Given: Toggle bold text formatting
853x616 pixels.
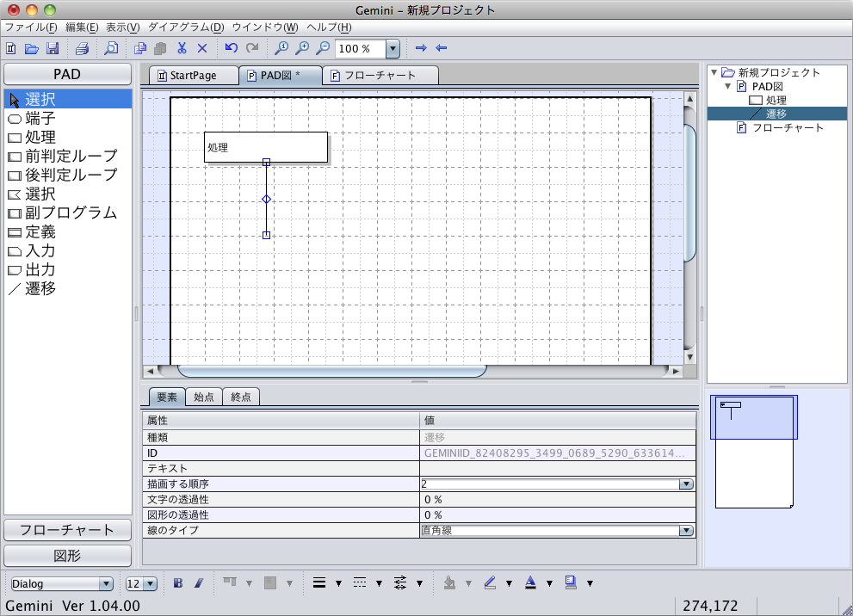Looking at the screenshot, I should point(178,583).
